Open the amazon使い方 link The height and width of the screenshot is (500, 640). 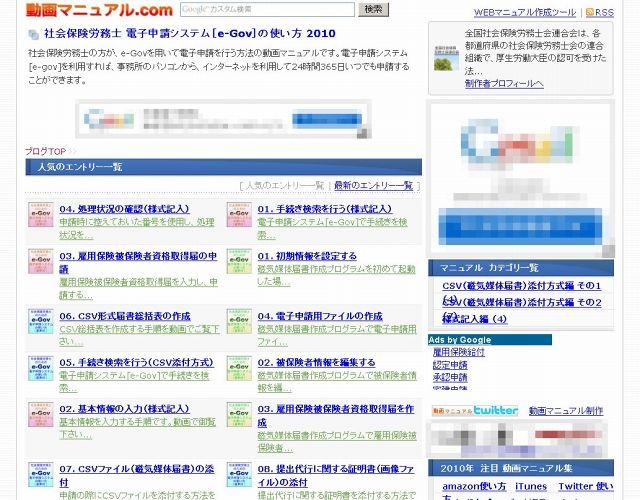tap(474, 487)
